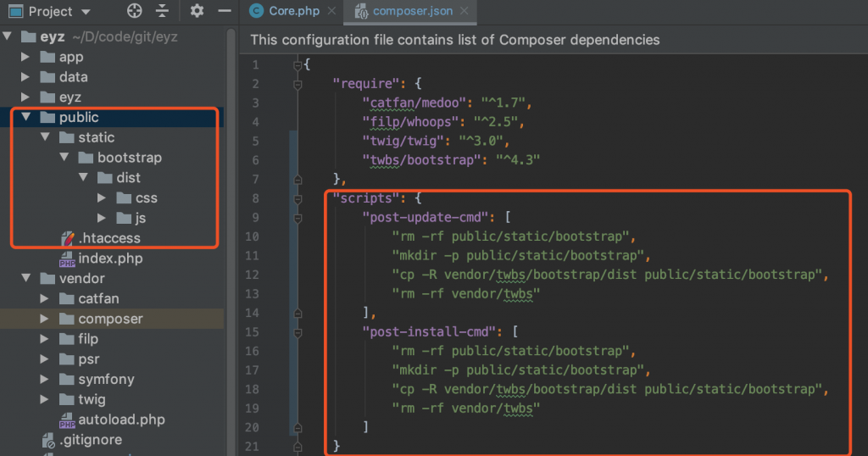Click "twig/twig" on line 5
The width and height of the screenshot is (868, 456).
coord(403,141)
